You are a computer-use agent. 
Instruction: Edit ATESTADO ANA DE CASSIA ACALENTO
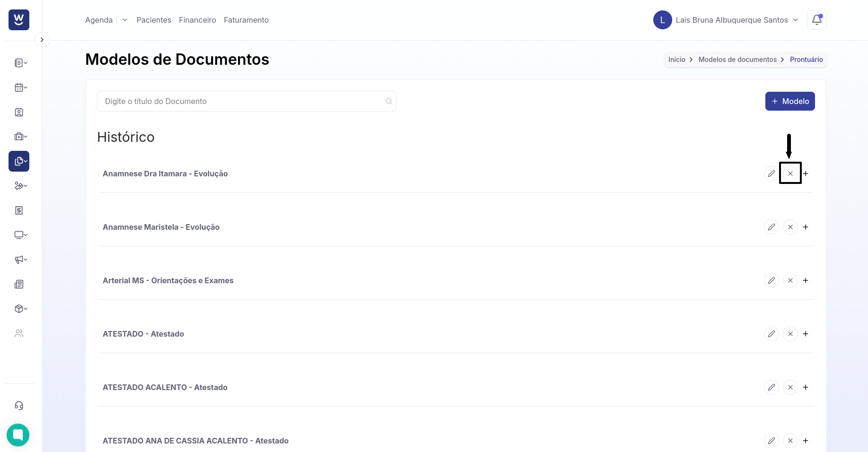point(772,441)
